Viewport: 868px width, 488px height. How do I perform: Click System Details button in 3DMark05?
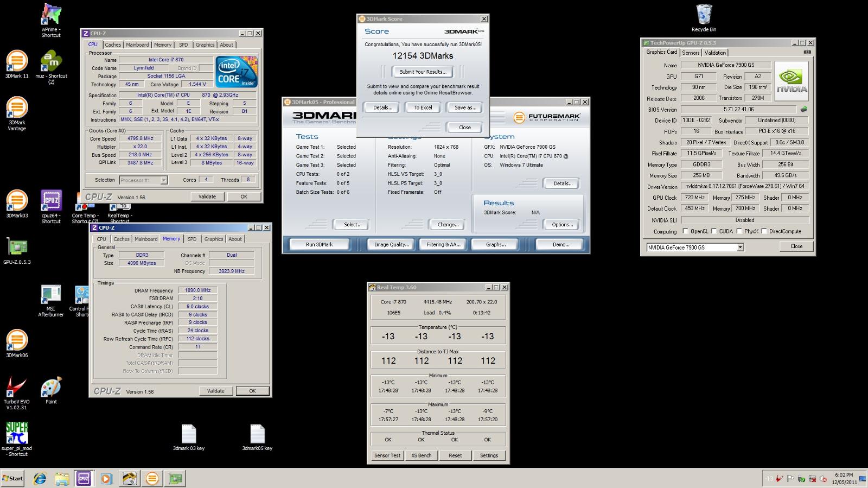(x=562, y=183)
